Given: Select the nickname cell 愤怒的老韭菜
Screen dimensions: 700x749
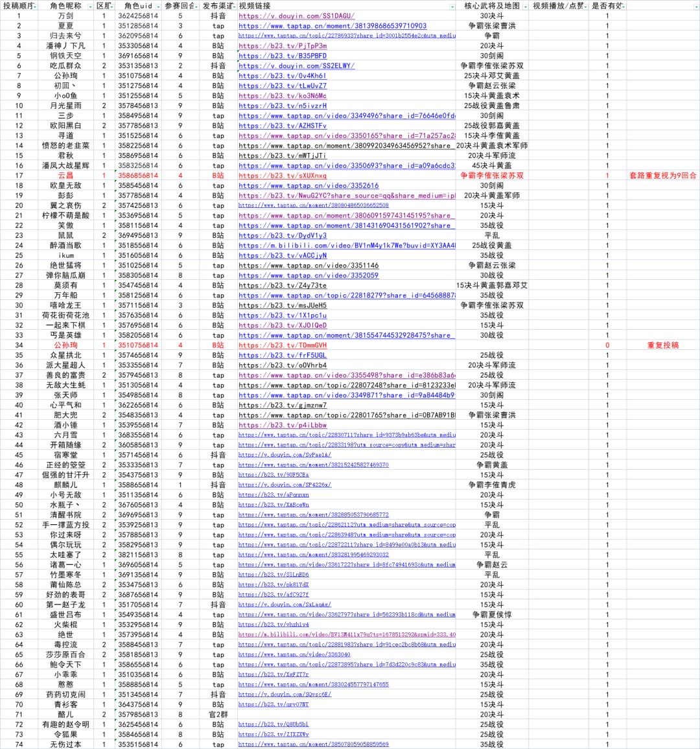Looking at the screenshot, I should (x=65, y=146).
